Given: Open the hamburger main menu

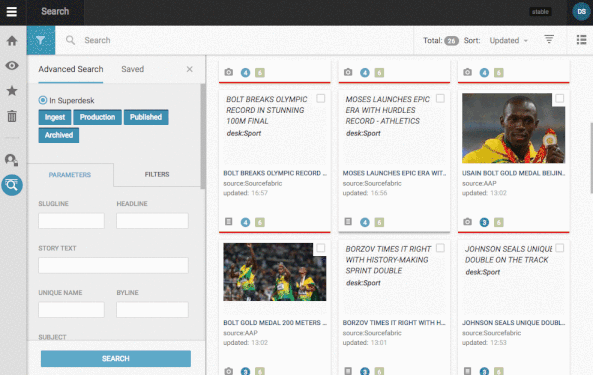Looking at the screenshot, I should click(12, 12).
